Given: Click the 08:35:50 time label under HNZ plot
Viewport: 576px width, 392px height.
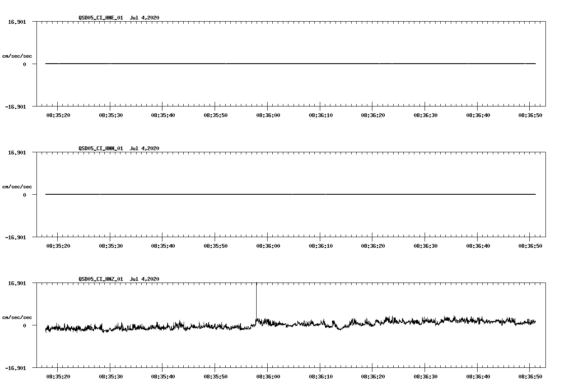Looking at the screenshot, I should click(216, 377).
